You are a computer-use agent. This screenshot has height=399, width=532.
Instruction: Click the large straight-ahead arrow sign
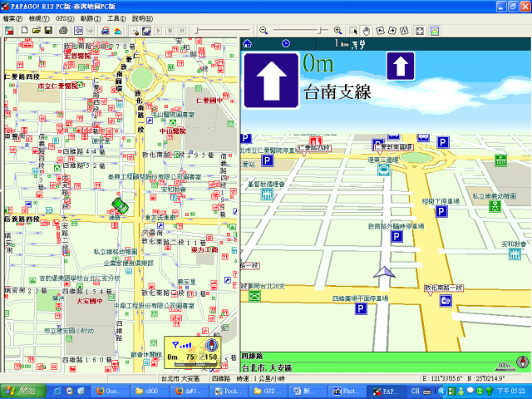coord(272,81)
